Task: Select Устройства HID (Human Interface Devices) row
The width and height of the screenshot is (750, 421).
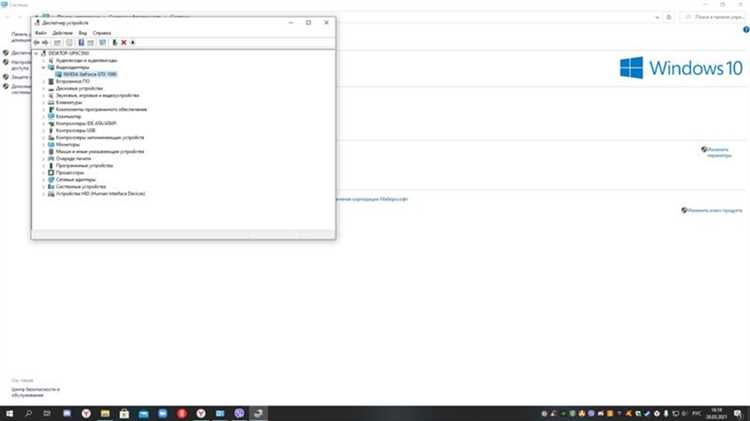Action: coord(100,194)
